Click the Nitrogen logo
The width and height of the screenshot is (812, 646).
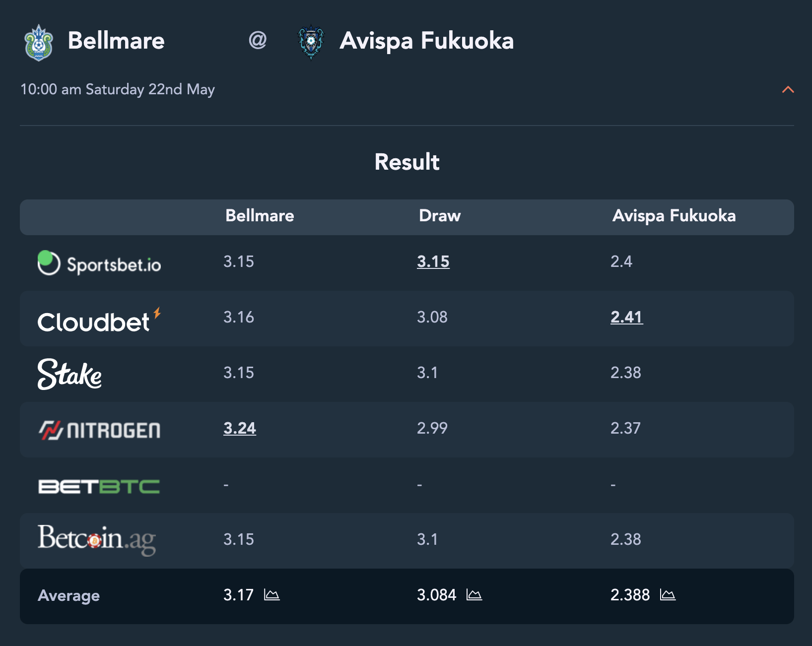(99, 430)
